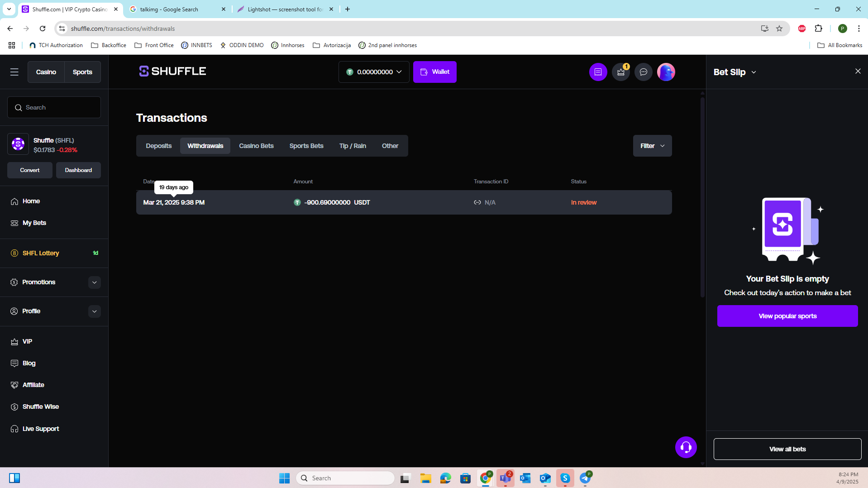Screen dimensions: 868x488
Task: Click View popular sports button
Action: [x=787, y=316]
